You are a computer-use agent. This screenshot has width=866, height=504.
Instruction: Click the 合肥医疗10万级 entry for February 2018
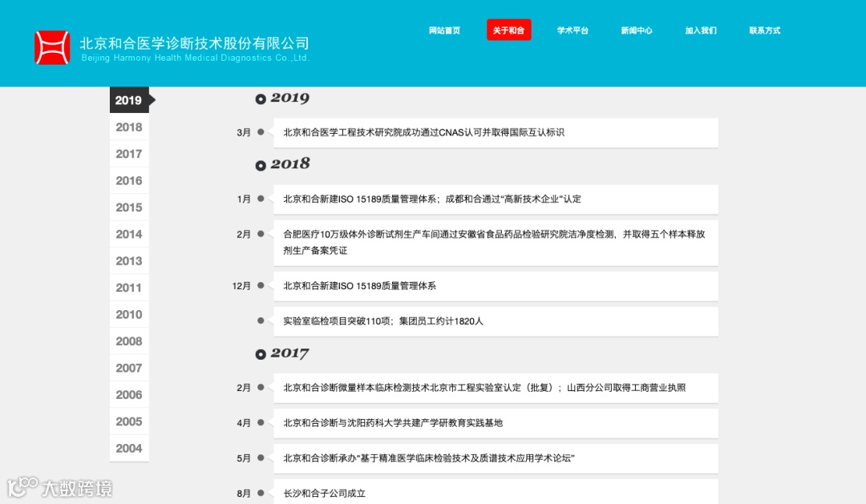496,242
